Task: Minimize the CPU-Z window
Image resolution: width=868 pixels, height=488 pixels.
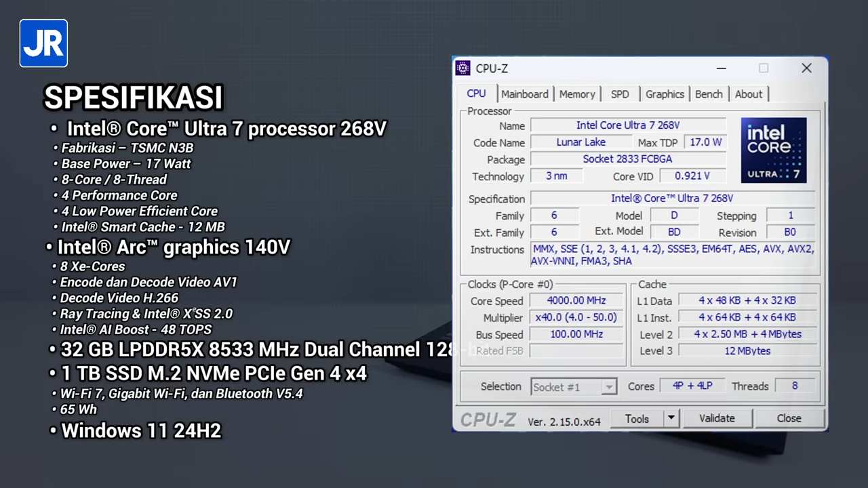Action: pos(721,68)
